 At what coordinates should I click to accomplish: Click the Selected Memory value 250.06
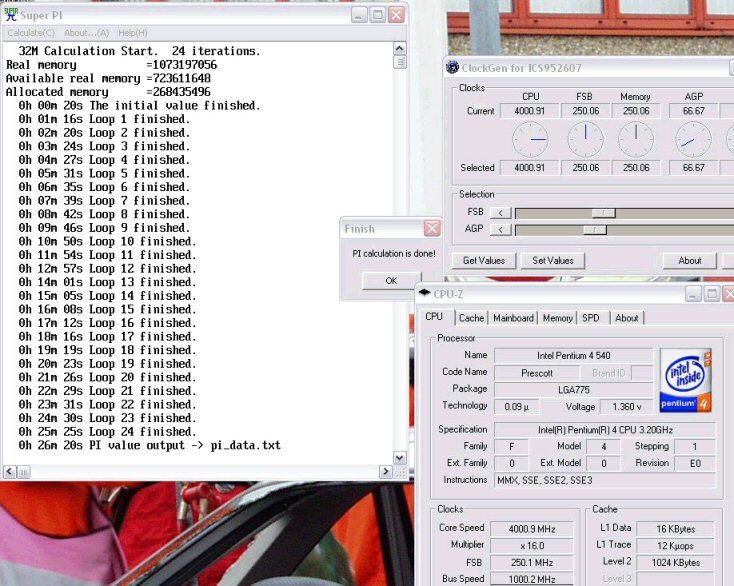click(x=636, y=168)
